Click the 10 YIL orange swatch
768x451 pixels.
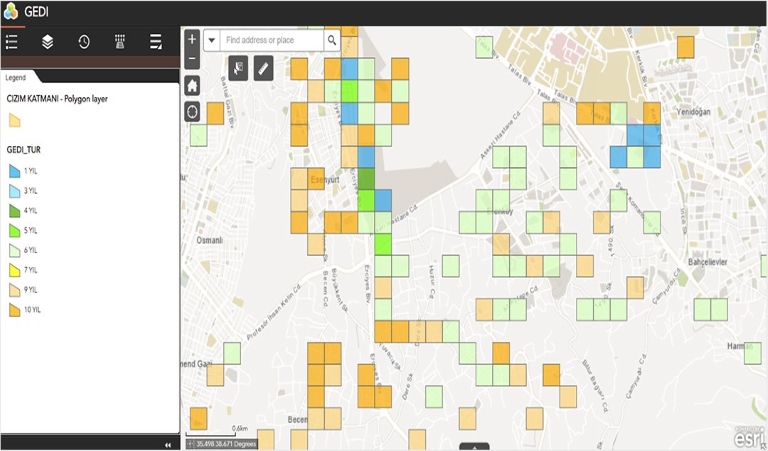click(15, 309)
